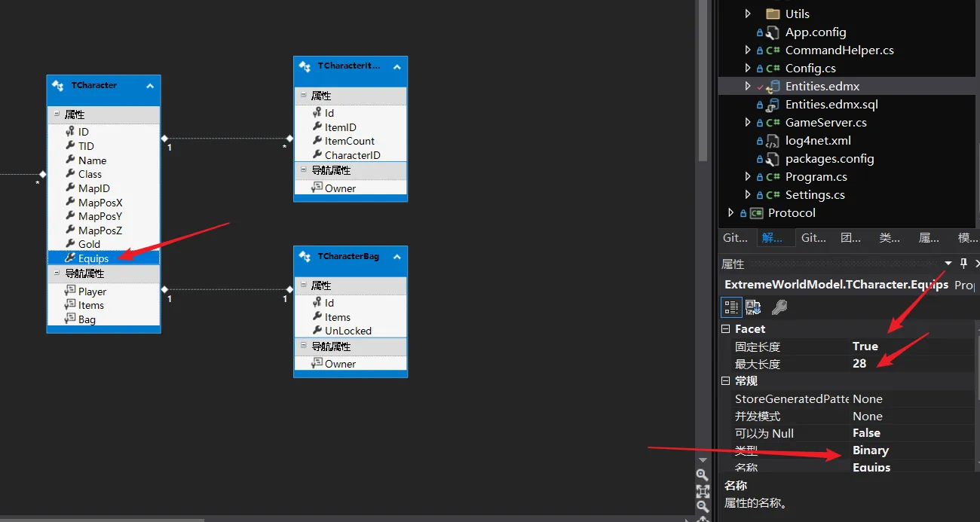980x522 pixels.
Task: Click the C# icon beside GameServer.cs
Action: 773,123
